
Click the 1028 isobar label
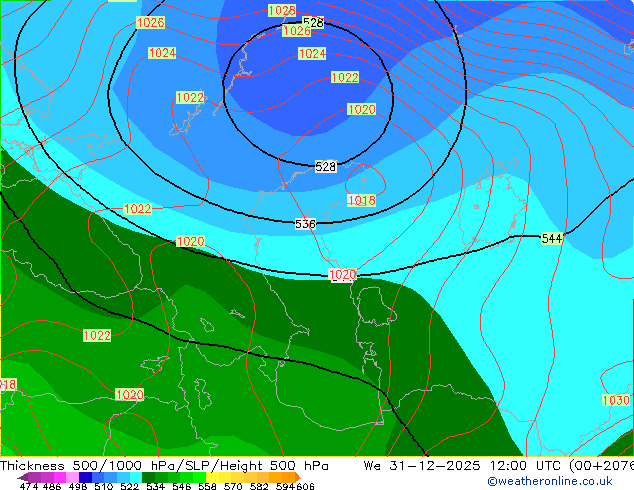point(282,11)
